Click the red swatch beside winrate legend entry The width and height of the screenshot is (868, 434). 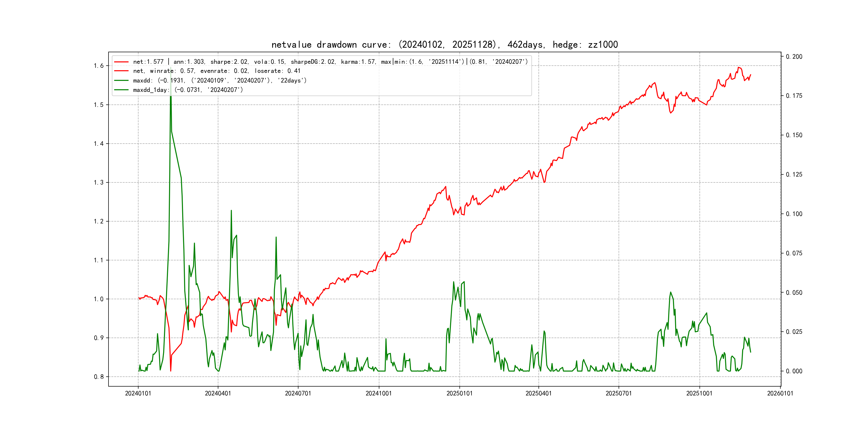[x=121, y=71]
